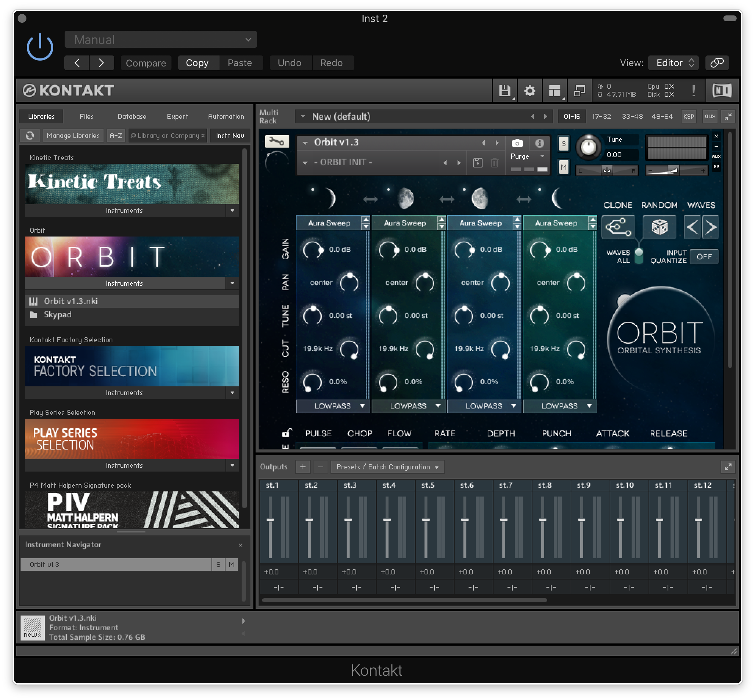Click the wrench instrument edit icon

[277, 142]
